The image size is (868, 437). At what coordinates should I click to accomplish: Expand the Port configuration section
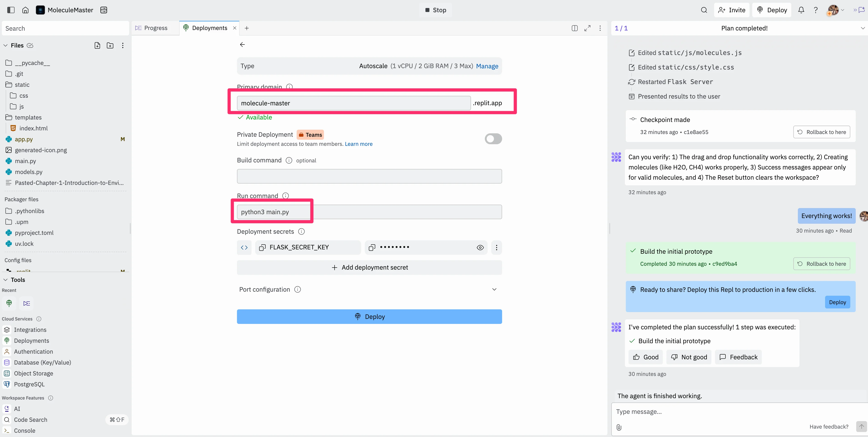pyautogui.click(x=494, y=289)
